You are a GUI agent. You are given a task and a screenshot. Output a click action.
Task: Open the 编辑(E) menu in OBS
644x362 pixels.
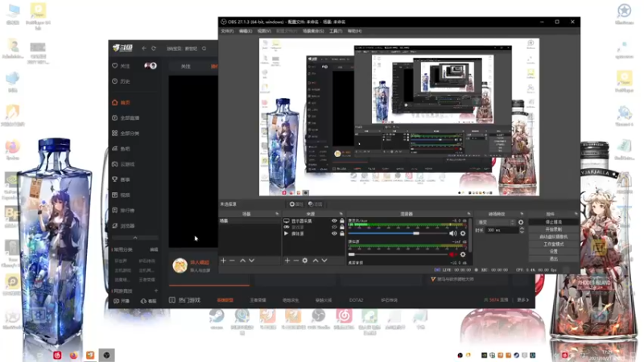[x=246, y=31]
